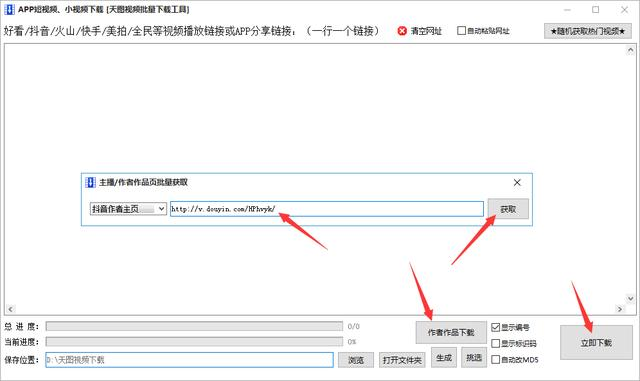This screenshot has width=640, height=381.
Task: Click the 挑选 pick button
Action: pos(474,358)
